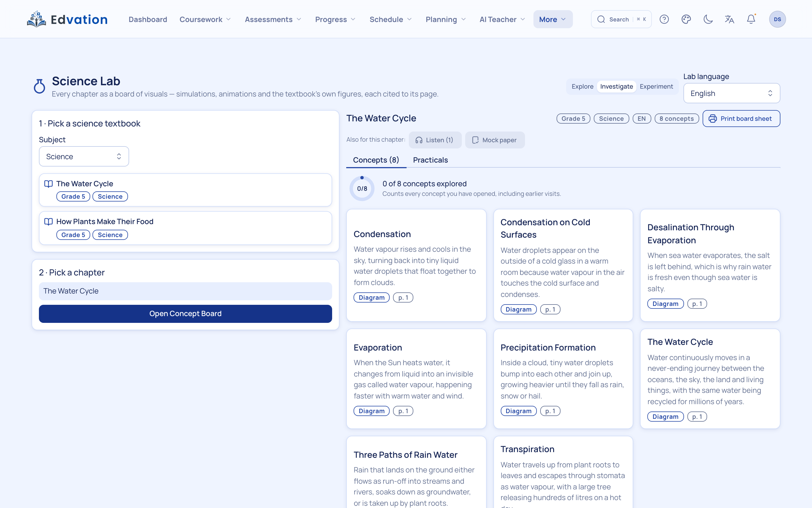Image resolution: width=812 pixels, height=508 pixels.
Task: Click the Lab language label
Action: point(706,76)
